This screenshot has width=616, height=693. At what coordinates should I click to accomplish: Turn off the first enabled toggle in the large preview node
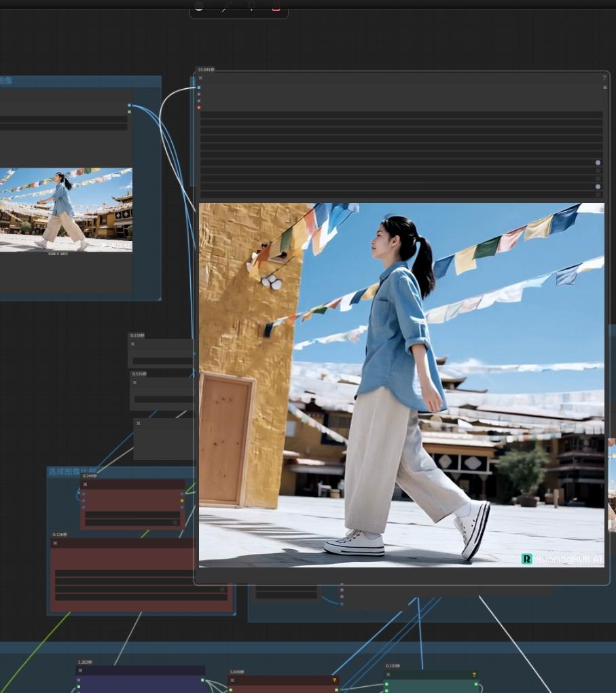click(598, 163)
